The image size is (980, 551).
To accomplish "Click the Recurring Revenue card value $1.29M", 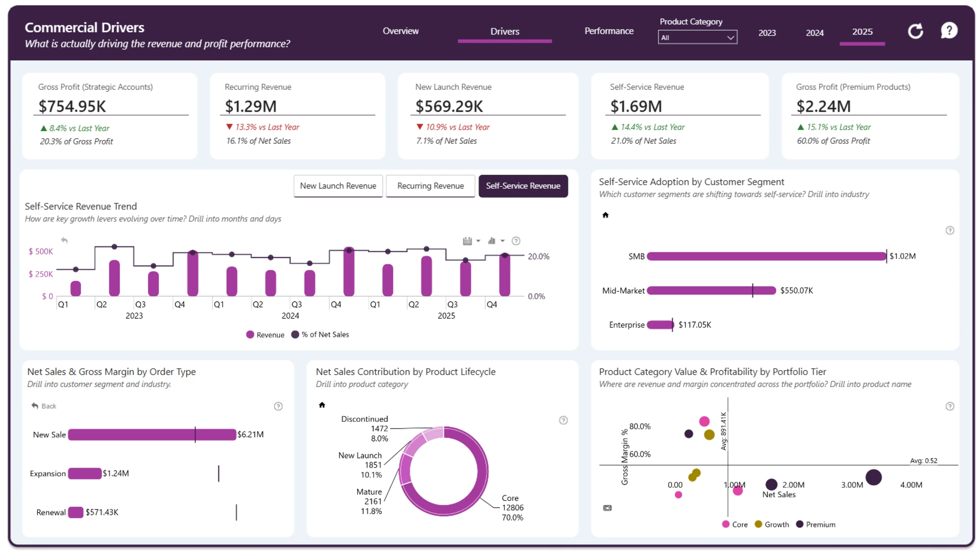I will coord(251,106).
